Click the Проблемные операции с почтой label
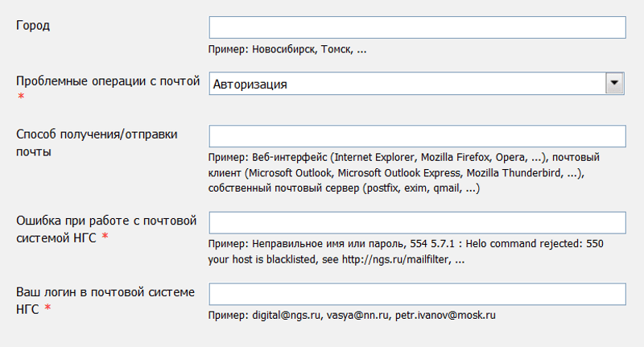The height and width of the screenshot is (347, 644). point(108,81)
